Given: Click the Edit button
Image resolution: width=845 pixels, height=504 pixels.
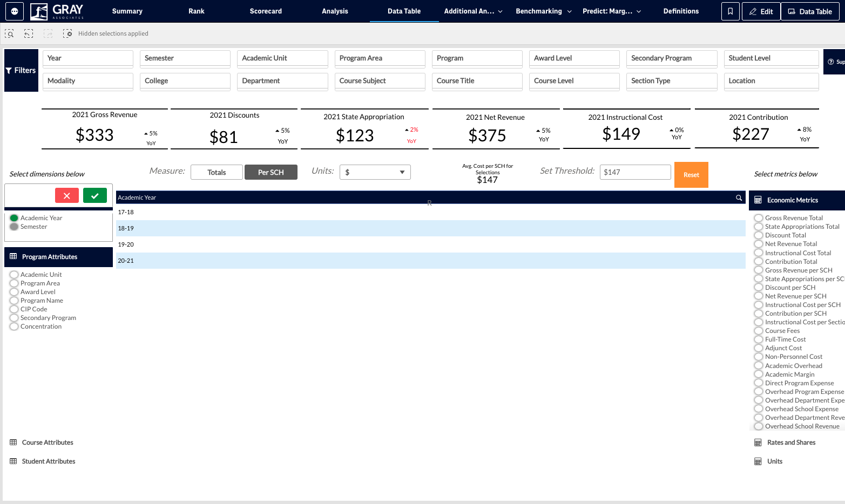Looking at the screenshot, I should 761,11.
